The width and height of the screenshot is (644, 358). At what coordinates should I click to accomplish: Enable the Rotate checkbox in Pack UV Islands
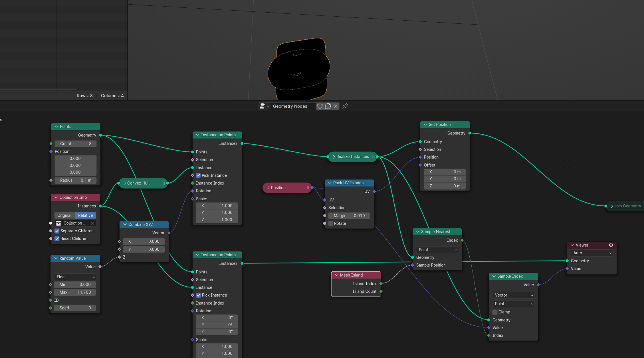(x=331, y=223)
